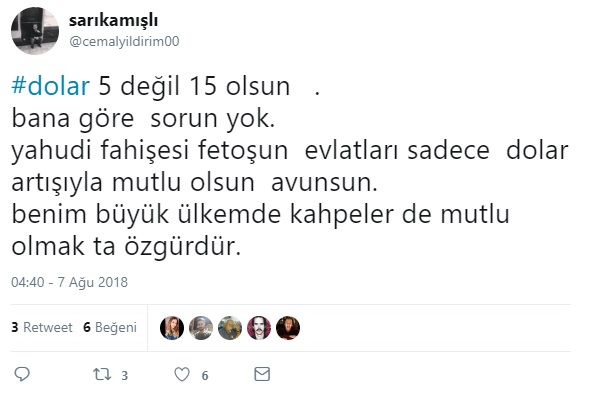
Task: Open the @cemalyildirim00 handle link
Action: click(124, 41)
